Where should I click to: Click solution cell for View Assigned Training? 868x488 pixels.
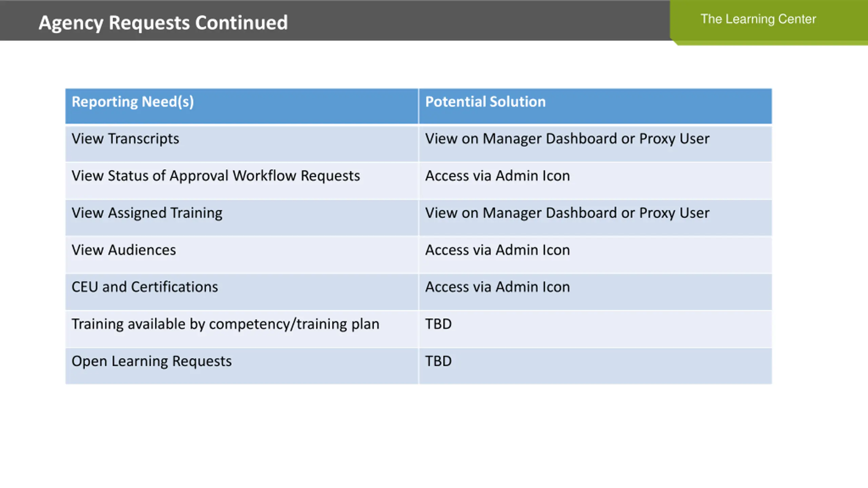595,218
